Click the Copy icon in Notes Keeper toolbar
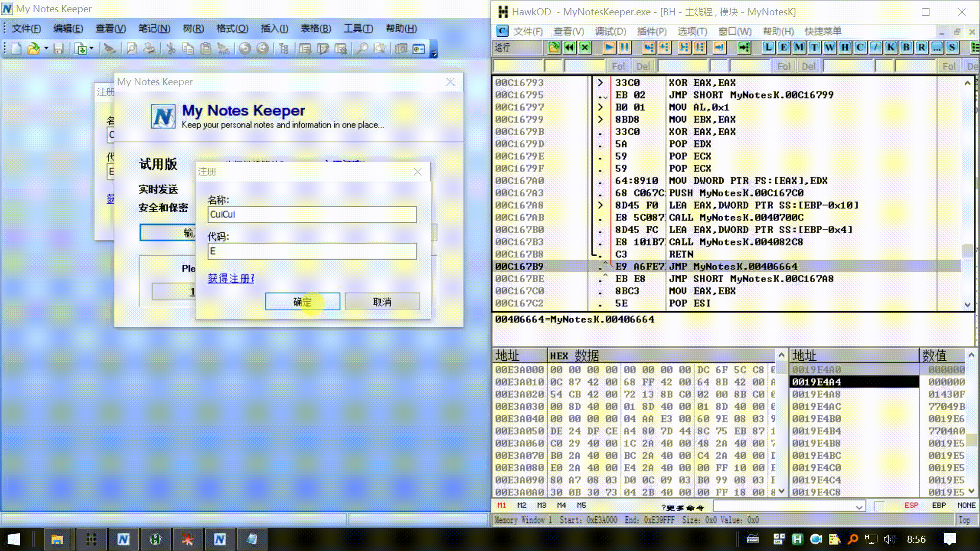980x551 pixels. point(188,48)
